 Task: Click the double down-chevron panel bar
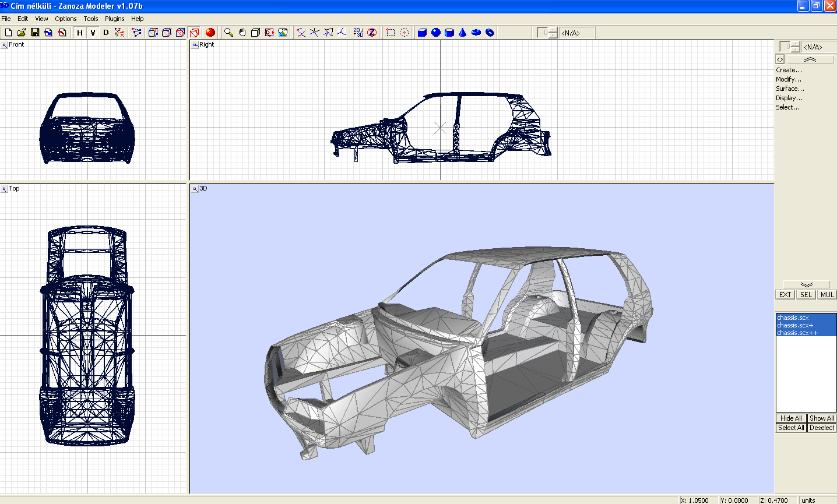pyautogui.click(x=807, y=284)
